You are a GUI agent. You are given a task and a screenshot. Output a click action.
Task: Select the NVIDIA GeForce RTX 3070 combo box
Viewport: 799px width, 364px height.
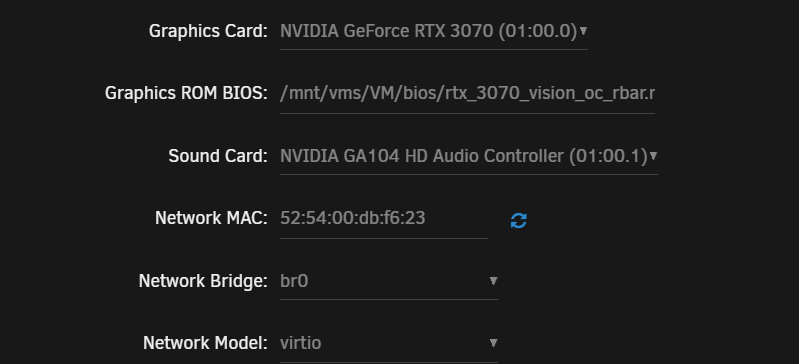tap(434, 31)
